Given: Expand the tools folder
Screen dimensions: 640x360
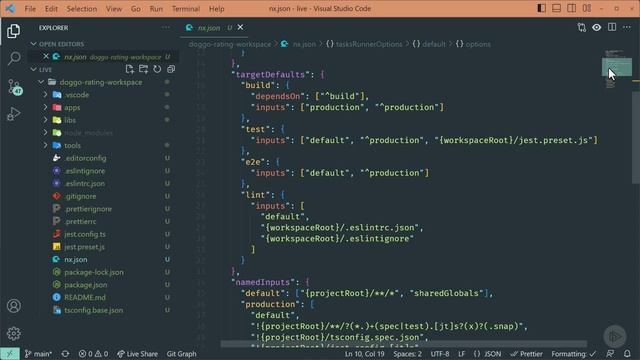Looking at the screenshot, I should tap(45, 145).
